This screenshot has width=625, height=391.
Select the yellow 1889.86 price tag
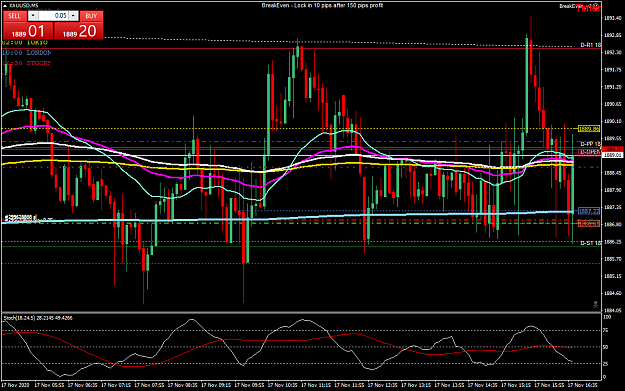pyautogui.click(x=589, y=129)
